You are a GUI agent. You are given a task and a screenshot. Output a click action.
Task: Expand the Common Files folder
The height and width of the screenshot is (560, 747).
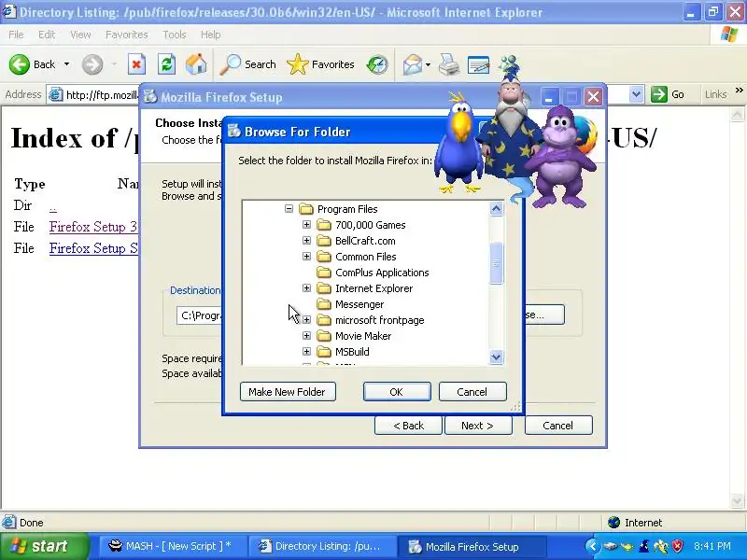coord(306,256)
